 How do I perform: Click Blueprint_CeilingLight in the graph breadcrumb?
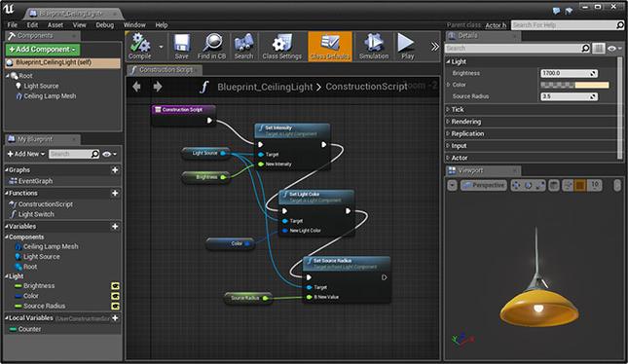[x=265, y=87]
